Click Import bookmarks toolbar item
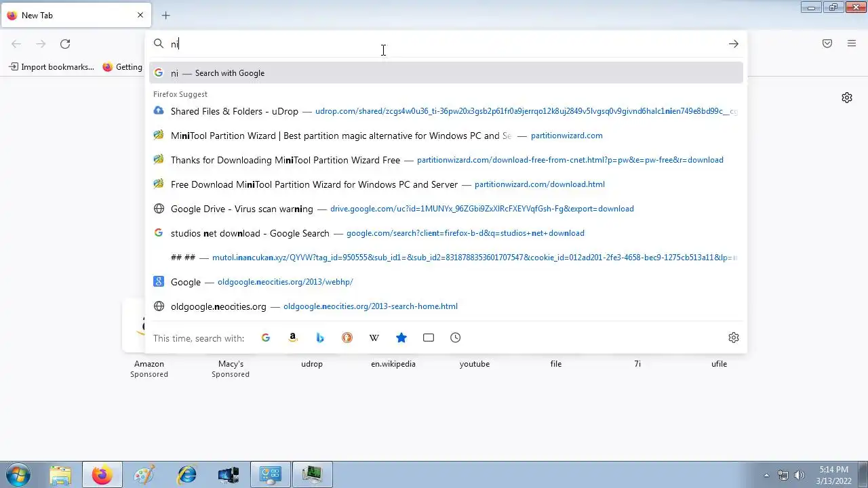 pyautogui.click(x=52, y=67)
